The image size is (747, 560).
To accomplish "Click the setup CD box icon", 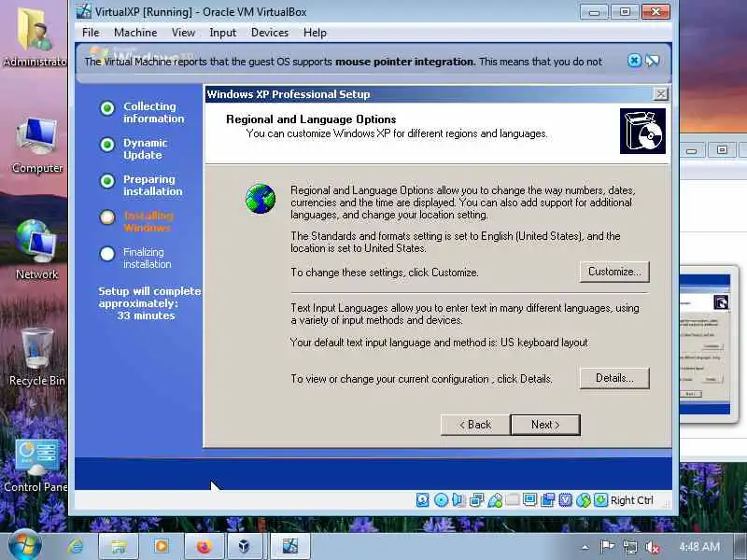I will 642,131.
